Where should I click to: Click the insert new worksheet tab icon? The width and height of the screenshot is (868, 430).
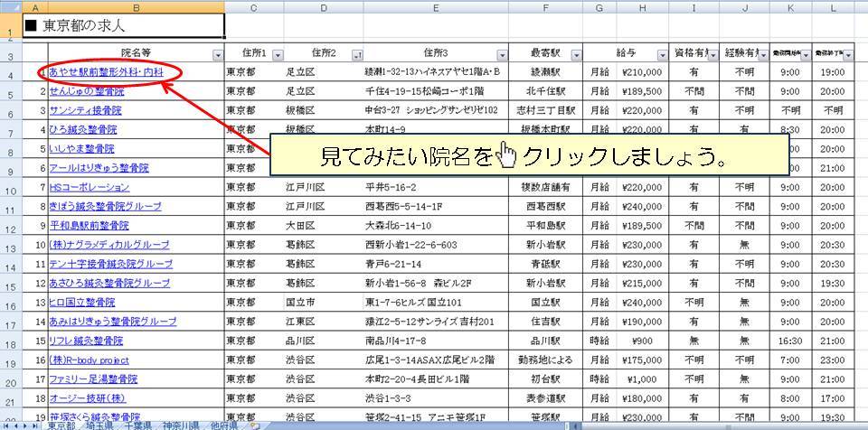(x=256, y=425)
